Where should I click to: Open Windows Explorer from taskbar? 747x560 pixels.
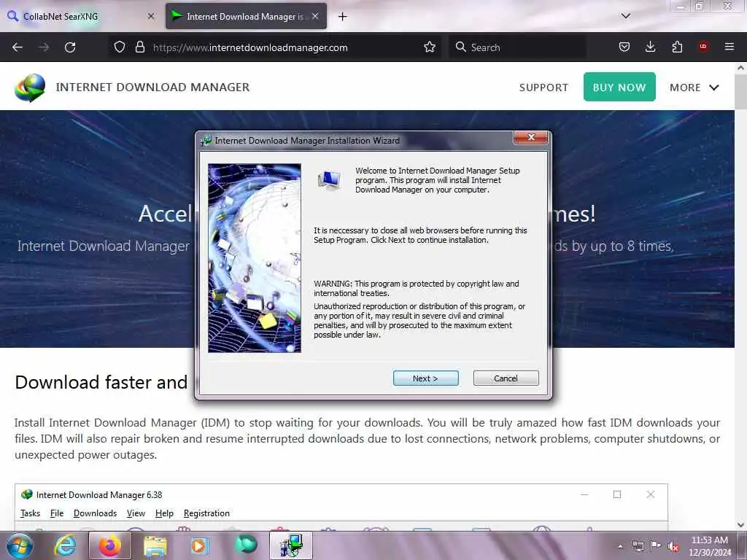[x=155, y=545]
